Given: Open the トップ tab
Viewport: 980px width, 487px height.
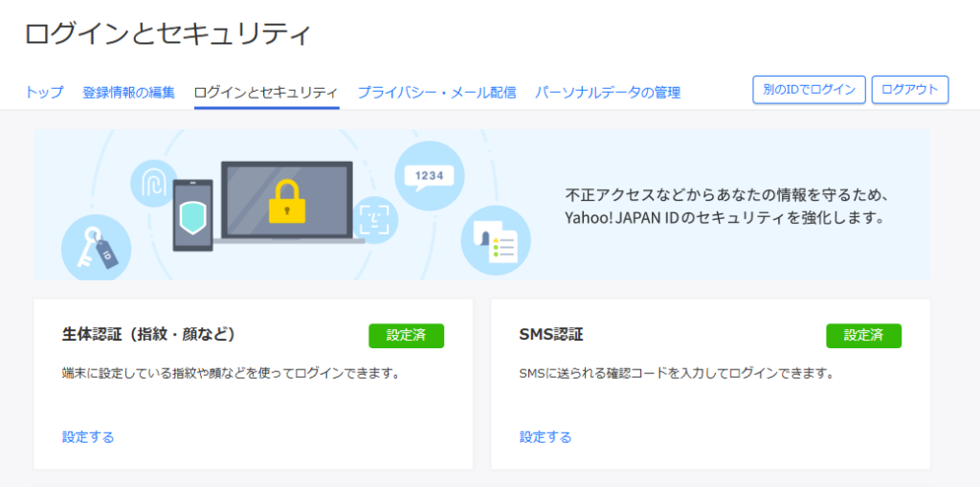Looking at the screenshot, I should click(44, 93).
